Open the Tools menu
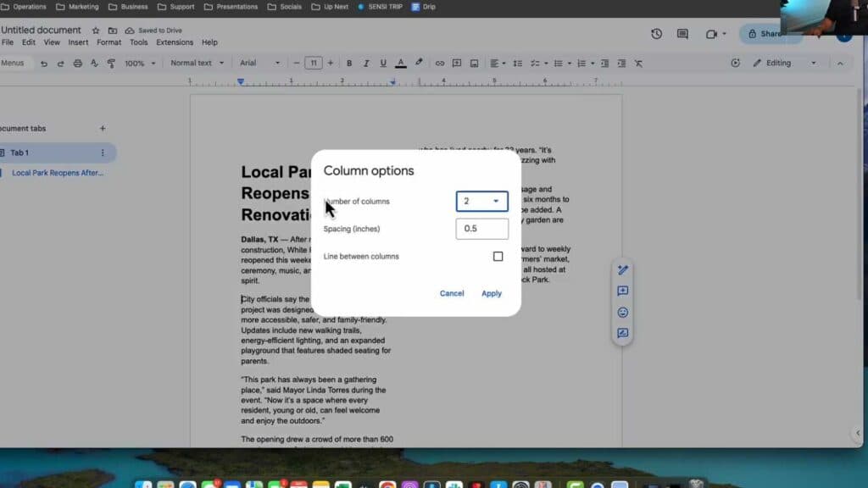This screenshot has width=868, height=488. [138, 42]
